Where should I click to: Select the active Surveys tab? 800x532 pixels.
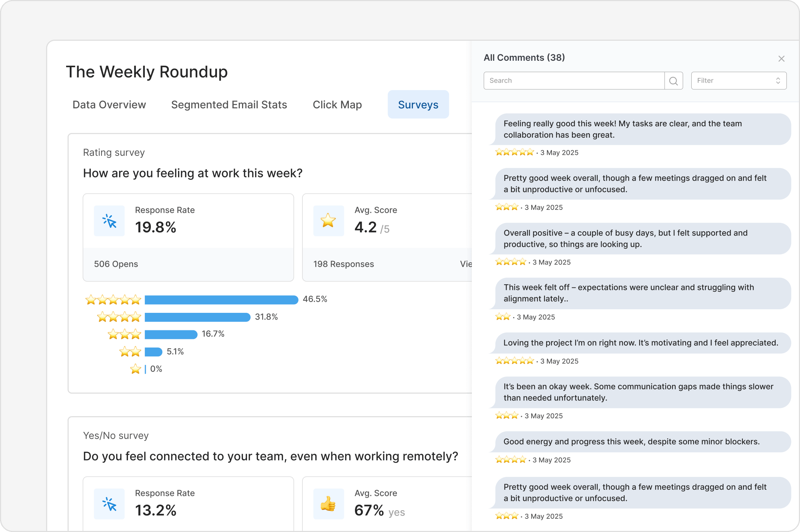click(418, 105)
